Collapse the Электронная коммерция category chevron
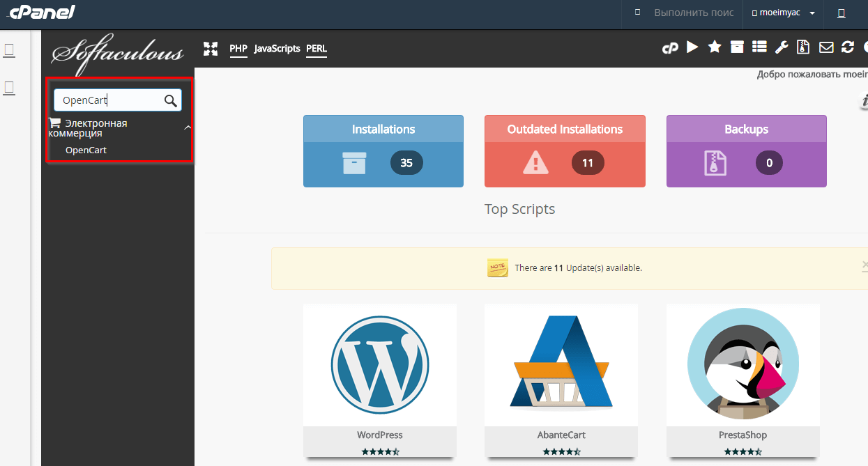Screen dimensions: 868x466 pos(188,127)
